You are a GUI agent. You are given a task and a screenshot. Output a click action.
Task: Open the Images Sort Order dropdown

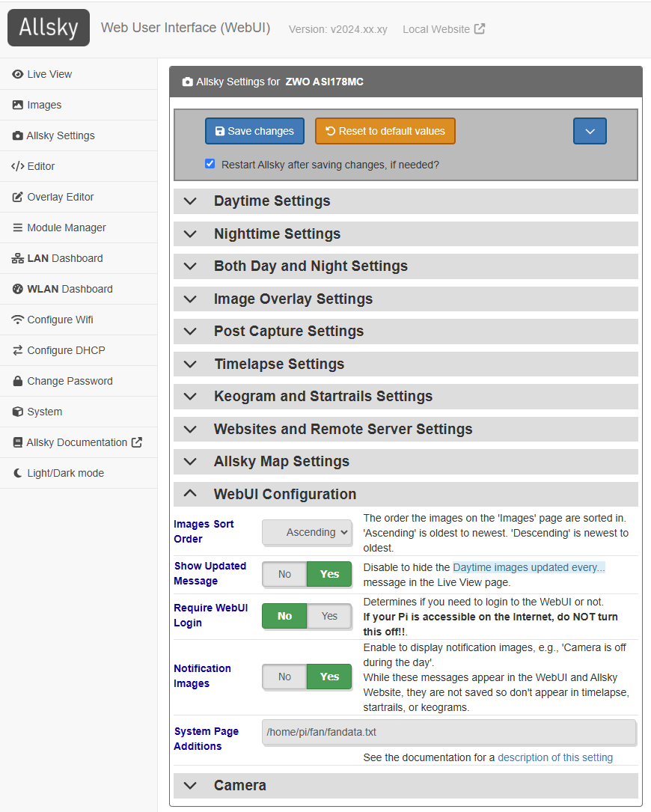click(x=307, y=532)
